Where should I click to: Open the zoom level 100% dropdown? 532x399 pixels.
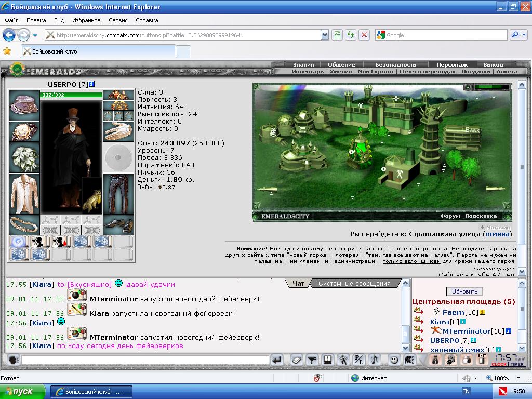518,378
